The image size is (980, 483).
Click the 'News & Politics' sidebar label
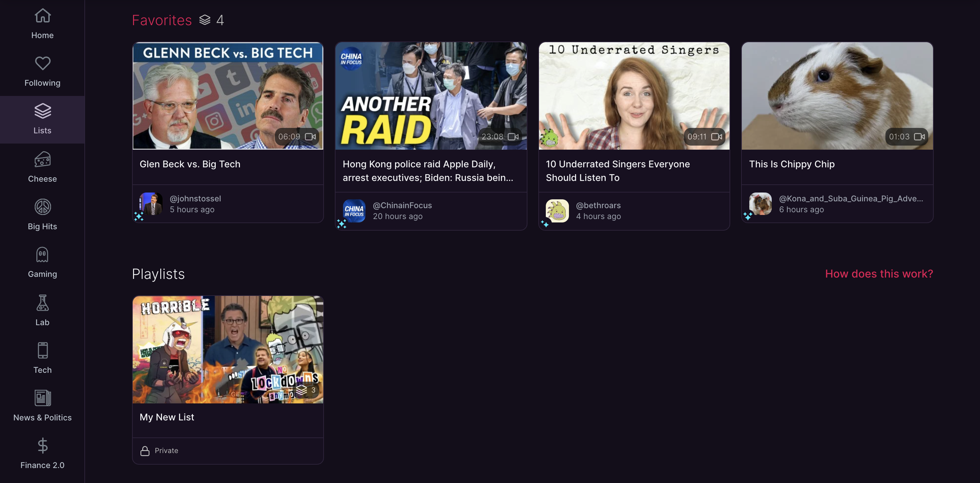pyautogui.click(x=42, y=417)
